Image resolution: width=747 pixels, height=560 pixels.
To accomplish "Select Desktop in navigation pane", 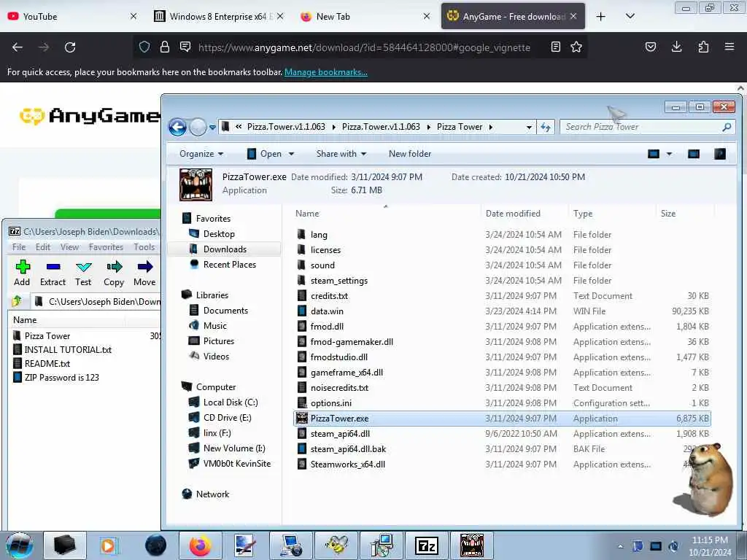I will [219, 234].
